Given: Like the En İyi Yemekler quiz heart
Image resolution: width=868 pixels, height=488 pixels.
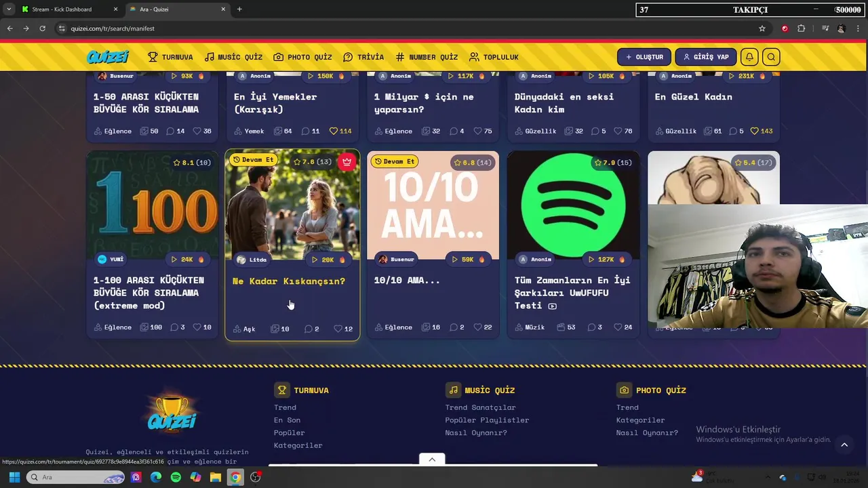Looking at the screenshot, I should click(333, 131).
